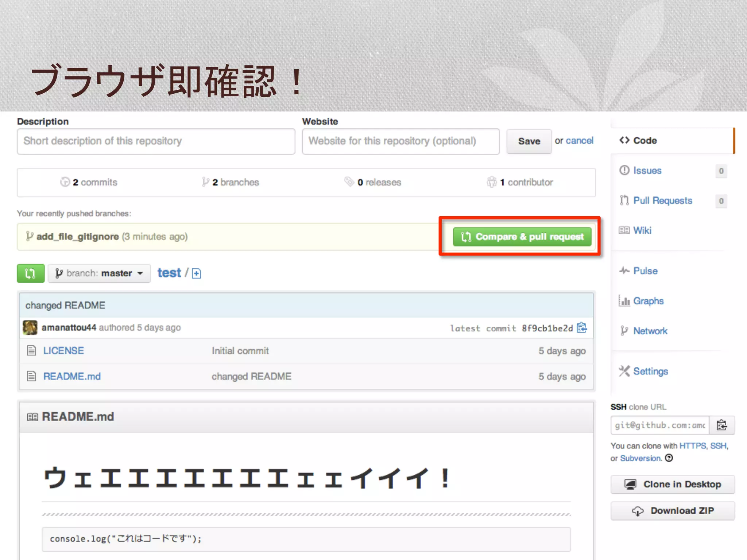This screenshot has width=747, height=560.
Task: Focus the Short description input field
Action: pos(156,141)
